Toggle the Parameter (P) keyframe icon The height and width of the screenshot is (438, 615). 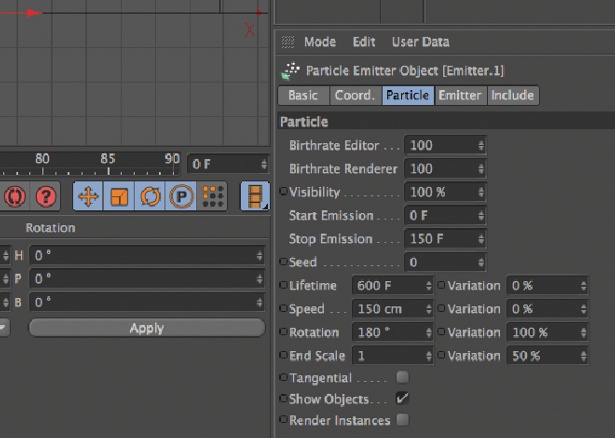coord(181,196)
